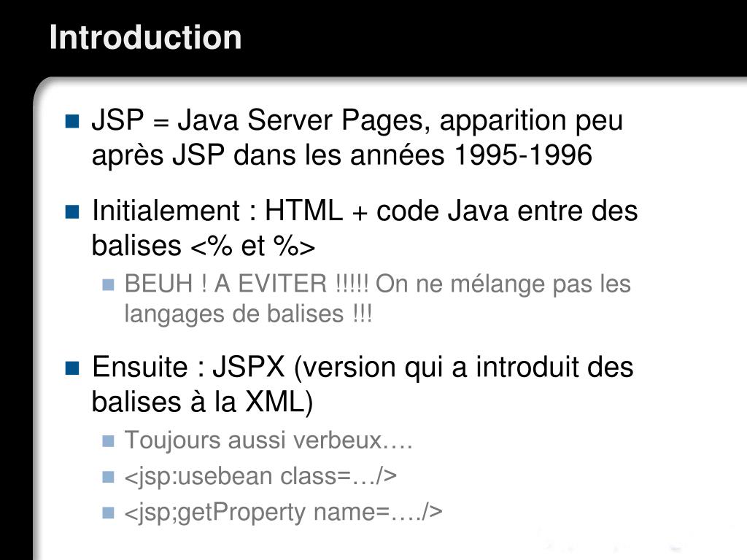Click the text "<jsp:usebean class=…/>"
Screen dimensions: 747x560
point(260,476)
